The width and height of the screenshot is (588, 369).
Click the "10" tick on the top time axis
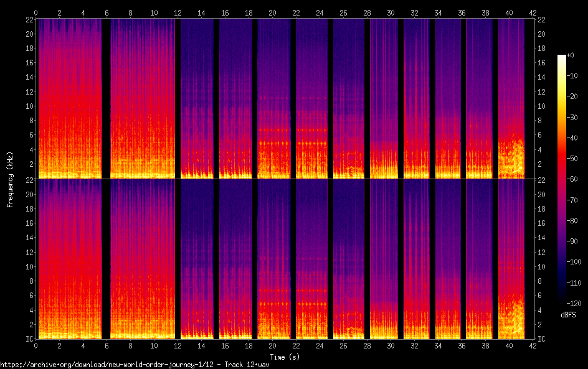(x=154, y=12)
